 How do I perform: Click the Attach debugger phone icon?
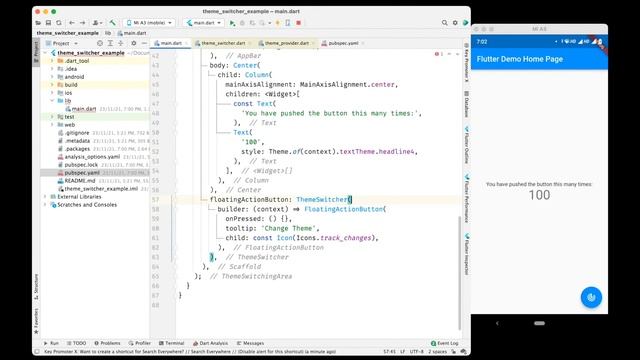pos(288,23)
